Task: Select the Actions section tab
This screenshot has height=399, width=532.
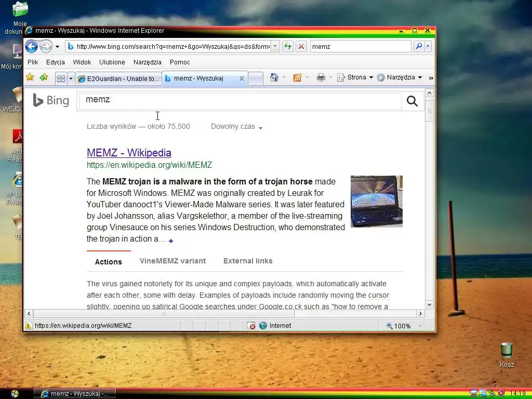Action: pos(108,262)
